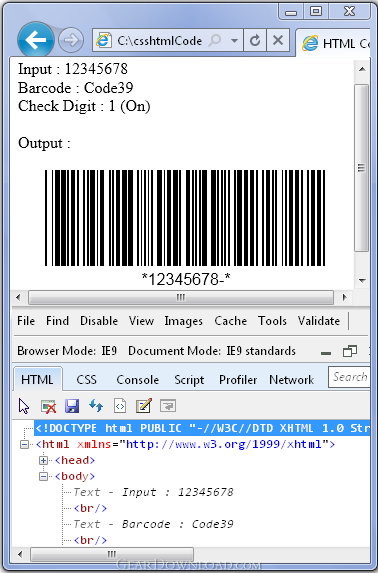The image size is (378, 573).
Task: Open the View menu in developer tools
Action: click(x=141, y=321)
